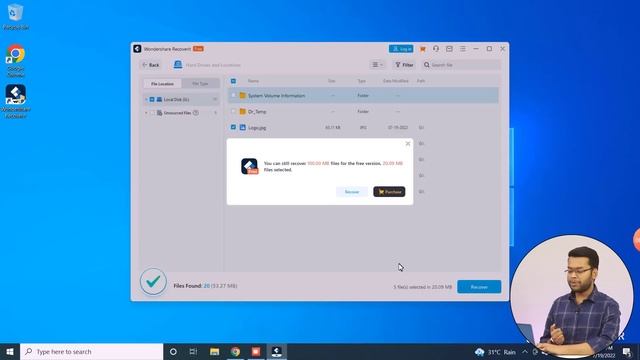This screenshot has width=640, height=360.
Task: Click the blue Recover button at bottom
Action: point(479,287)
